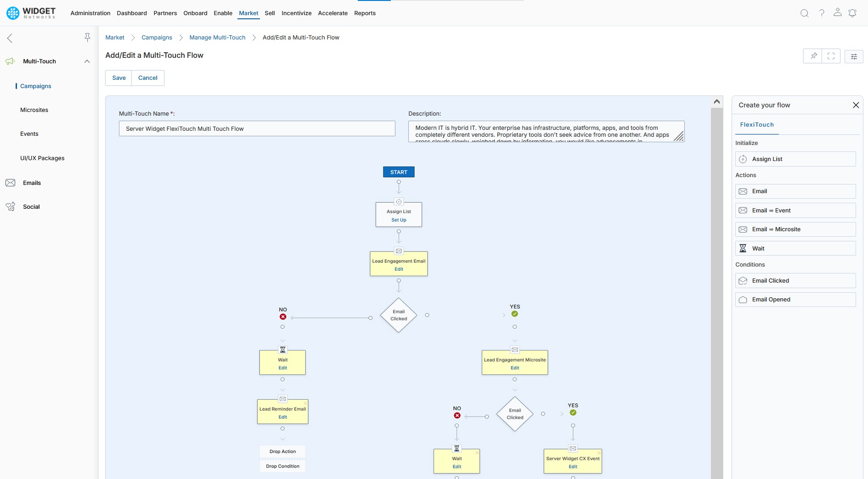Click Set Up on Assign List node
Viewport: 868px width, 479px height.
[399, 220]
